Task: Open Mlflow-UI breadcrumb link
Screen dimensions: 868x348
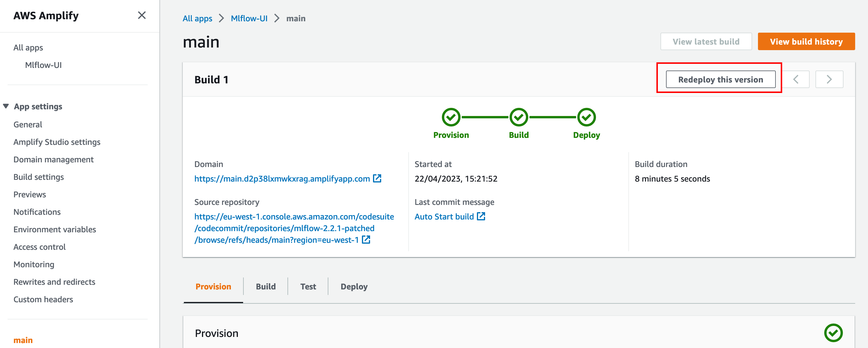Action: [249, 19]
